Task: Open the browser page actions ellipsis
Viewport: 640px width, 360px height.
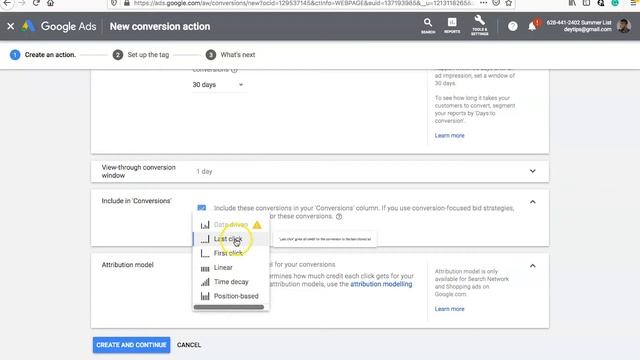Action: (x=483, y=3)
